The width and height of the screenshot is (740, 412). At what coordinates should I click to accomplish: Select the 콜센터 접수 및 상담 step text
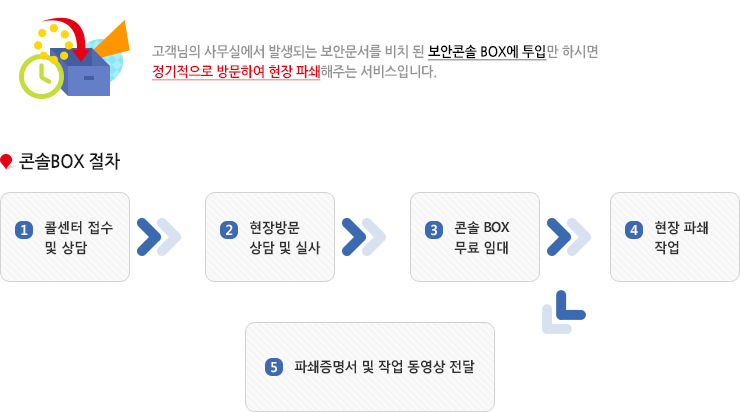79,237
